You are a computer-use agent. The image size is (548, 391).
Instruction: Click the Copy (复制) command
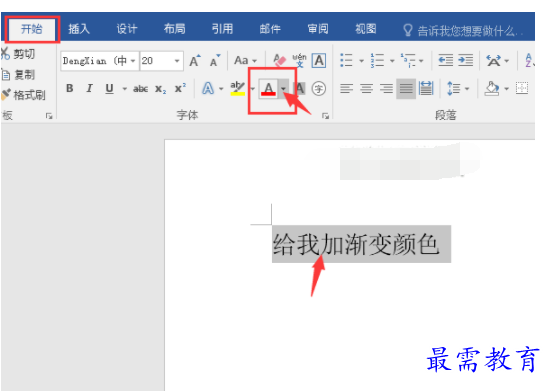(x=18, y=74)
